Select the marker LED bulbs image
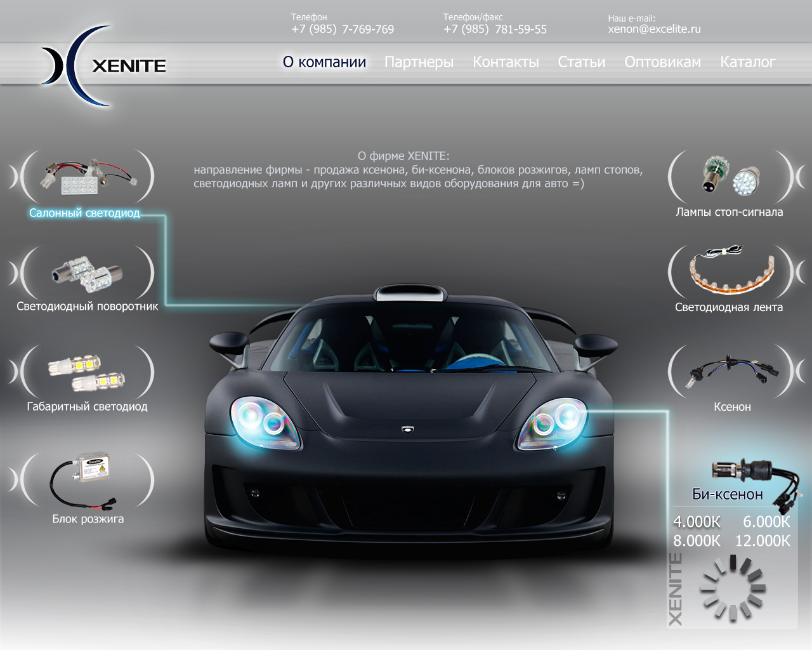Screen dimensions: 812x650 (x=86, y=373)
